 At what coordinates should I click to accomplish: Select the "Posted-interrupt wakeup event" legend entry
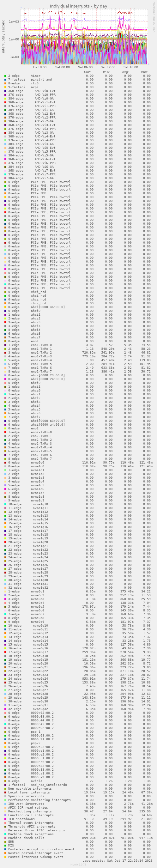click(x=36, y=857)
